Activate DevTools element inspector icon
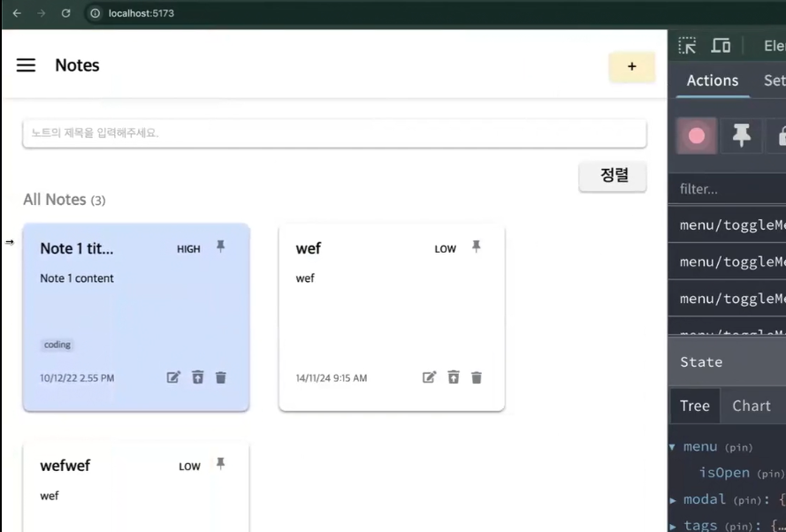This screenshot has height=532, width=786. [687, 46]
